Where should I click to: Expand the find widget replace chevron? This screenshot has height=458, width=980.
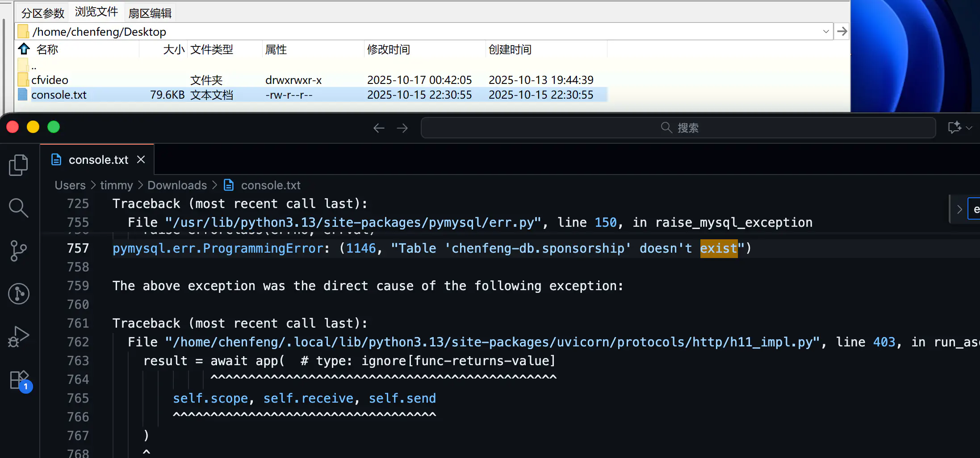959,209
